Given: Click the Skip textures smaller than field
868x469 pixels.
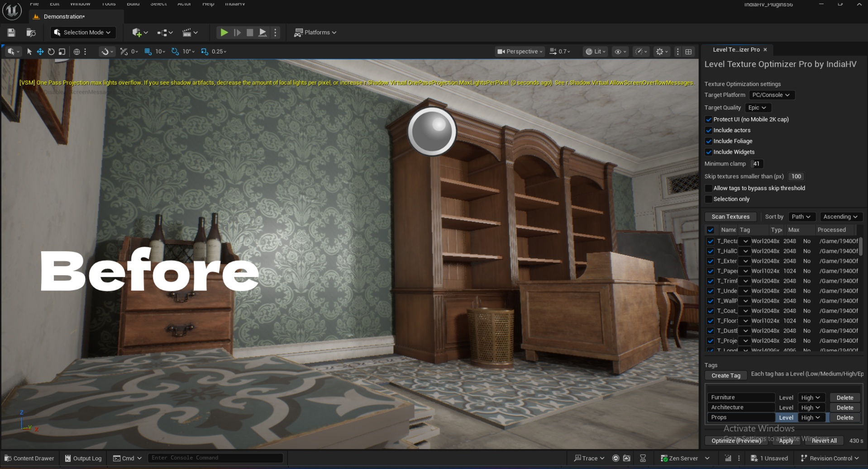Looking at the screenshot, I should coord(796,176).
